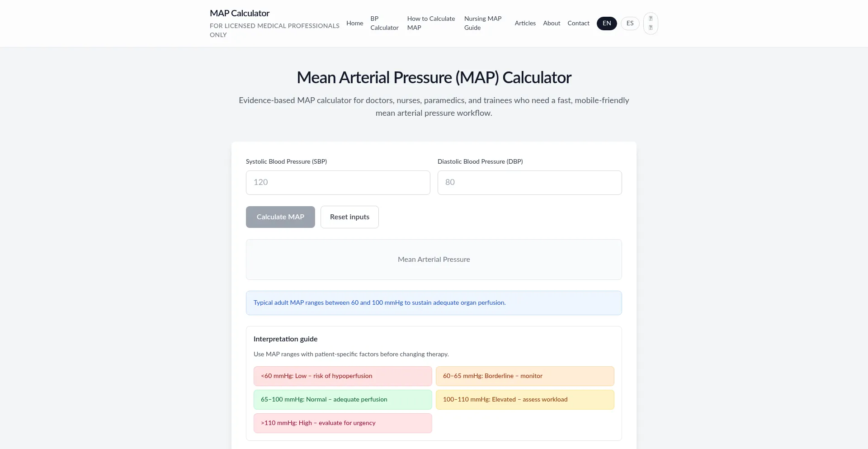
Task: Open the theme toggle in the header
Action: (x=651, y=23)
